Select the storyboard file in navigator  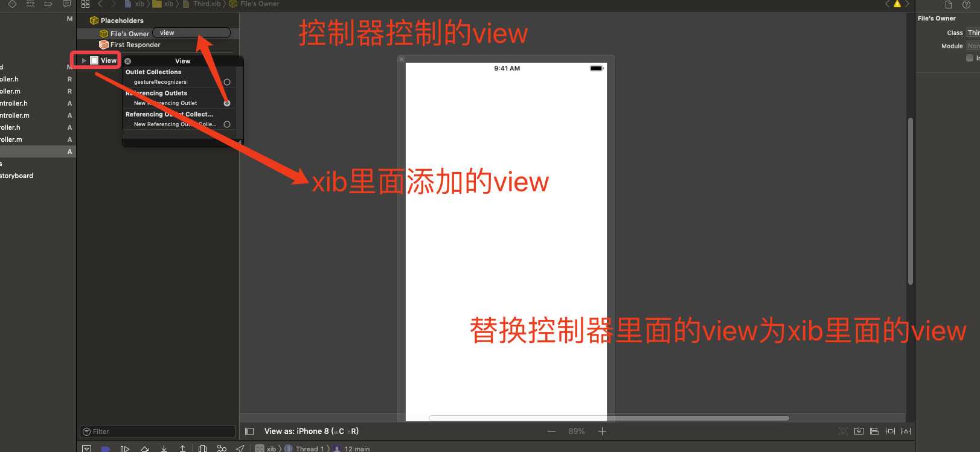pyautogui.click(x=16, y=176)
